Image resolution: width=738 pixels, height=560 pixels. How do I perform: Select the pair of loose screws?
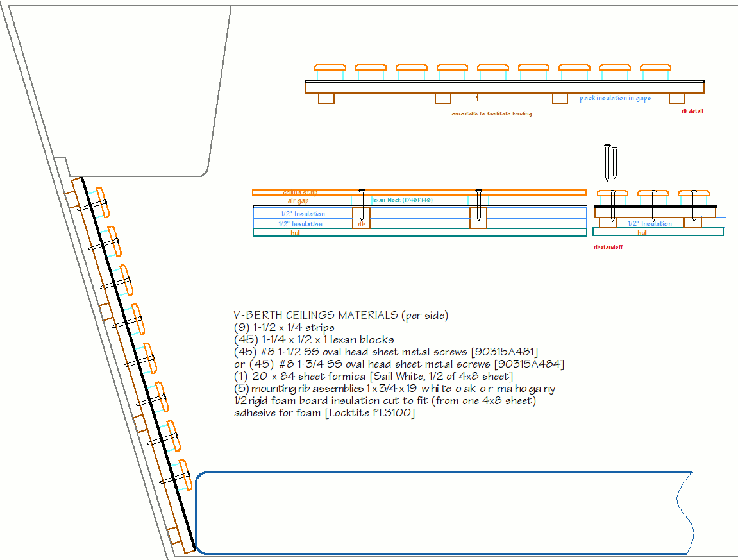click(x=610, y=163)
